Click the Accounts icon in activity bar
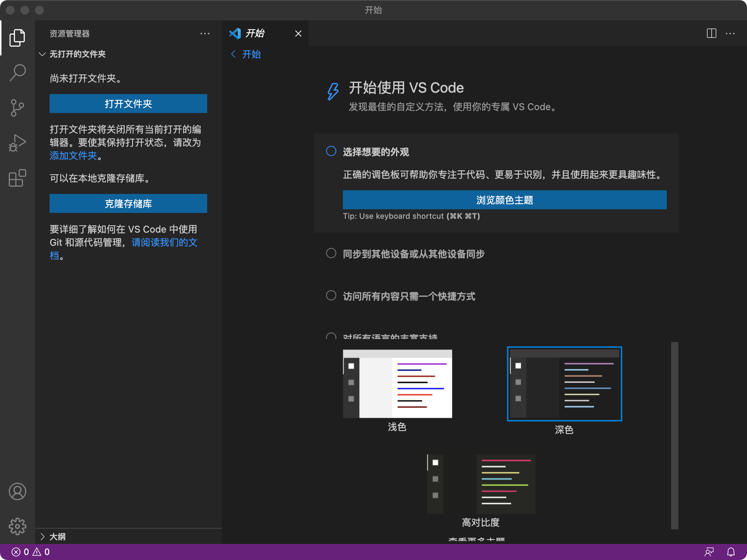 (17, 491)
